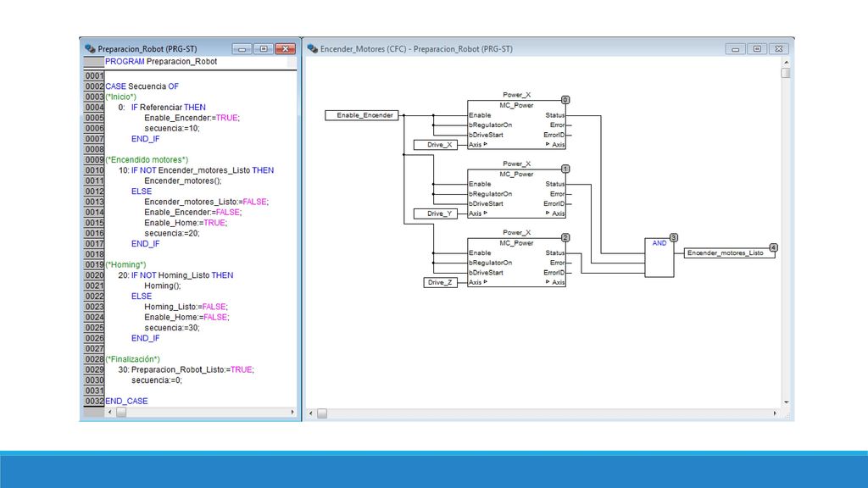Select the Drive_Y input box
The height and width of the screenshot is (488, 868).
point(436,213)
